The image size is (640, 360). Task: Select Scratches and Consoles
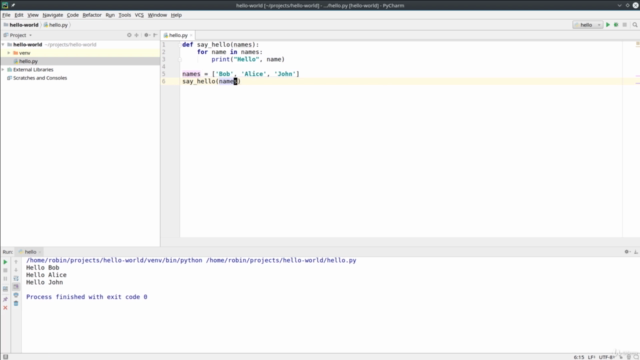click(x=40, y=78)
